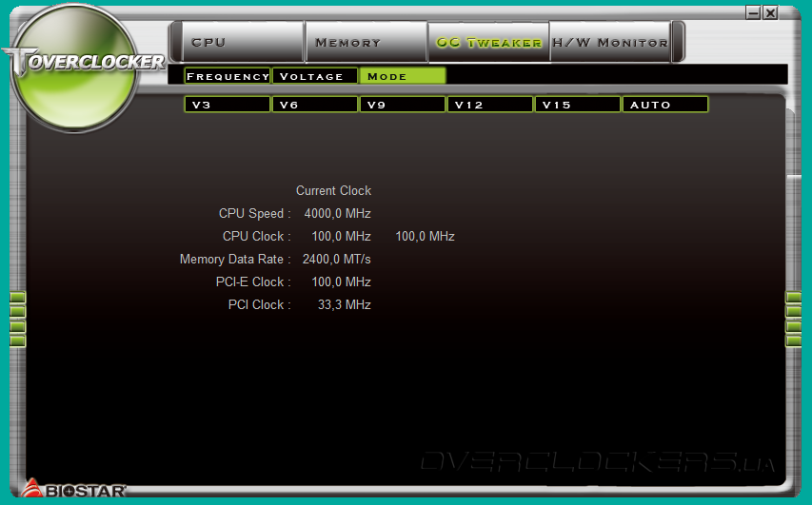Viewport: 812px width, 505px height.
Task: Click the T-Overclocker green orb logo
Action: click(x=75, y=68)
